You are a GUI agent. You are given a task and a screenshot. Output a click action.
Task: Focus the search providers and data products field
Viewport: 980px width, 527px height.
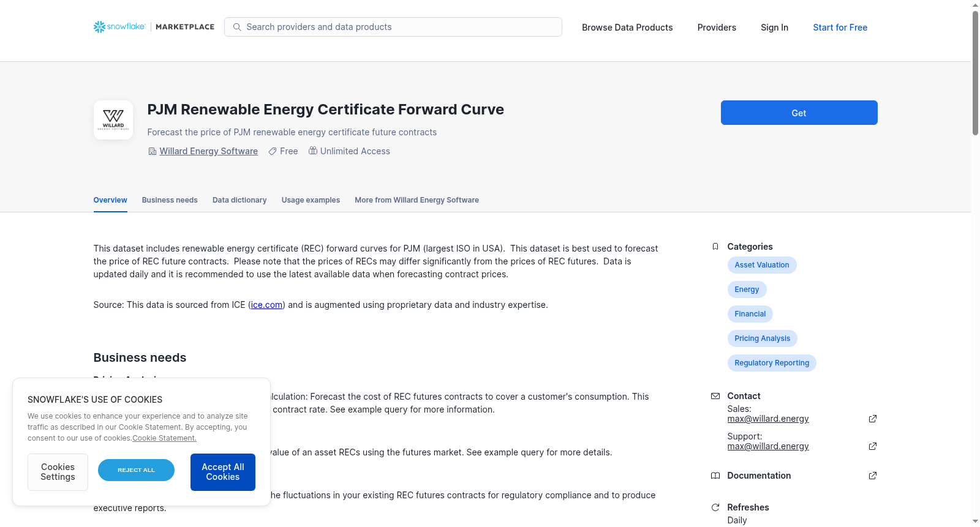393,27
